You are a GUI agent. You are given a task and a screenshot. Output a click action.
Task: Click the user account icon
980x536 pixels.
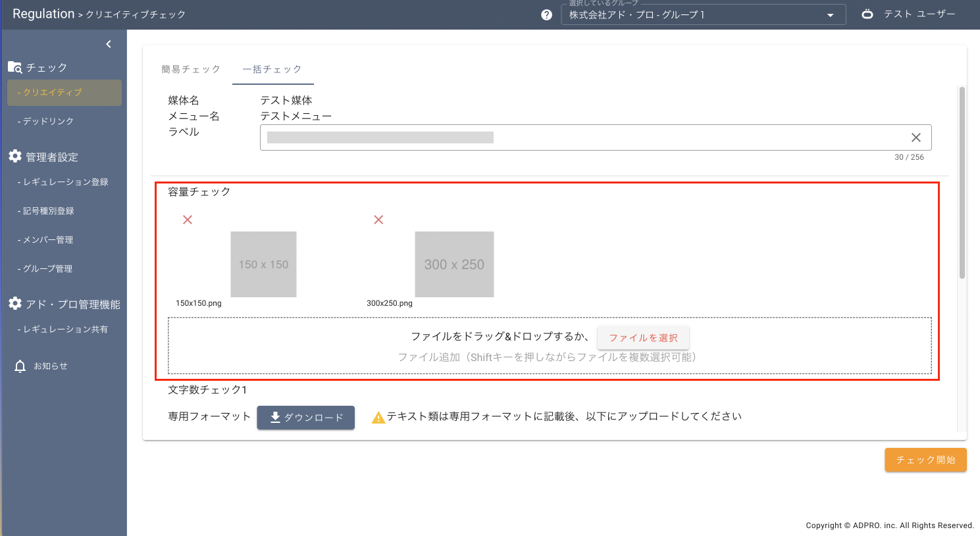[x=867, y=14]
